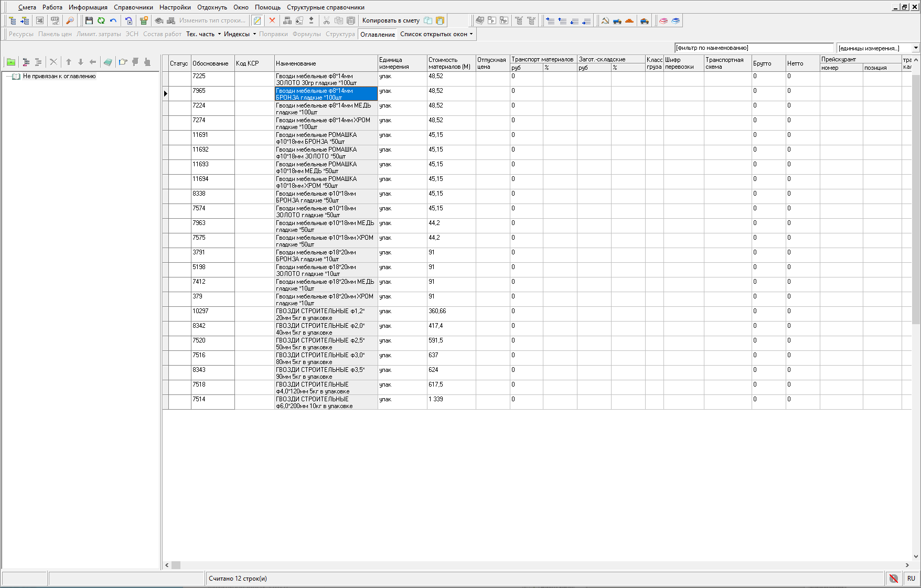Toggle the edit pencil notepad button
This screenshot has height=588, width=921.
click(x=257, y=20)
